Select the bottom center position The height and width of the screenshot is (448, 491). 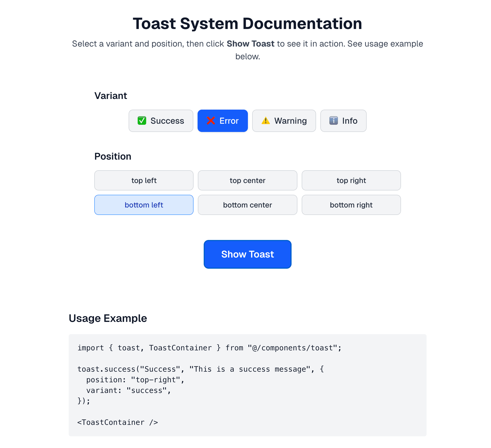point(247,205)
